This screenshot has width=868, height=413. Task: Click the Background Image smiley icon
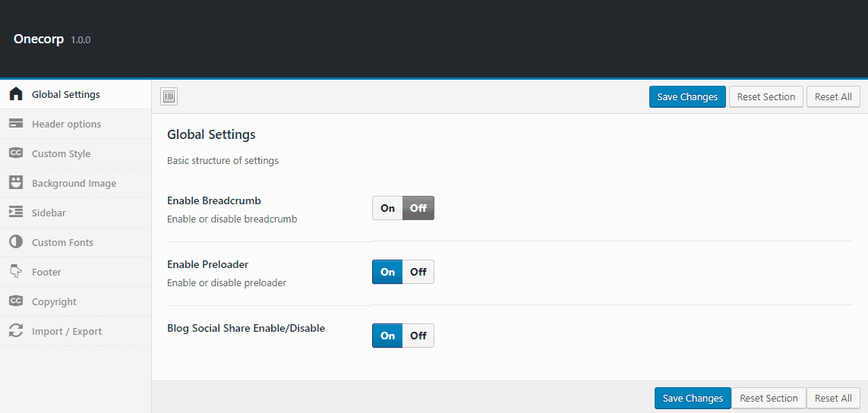point(16,183)
